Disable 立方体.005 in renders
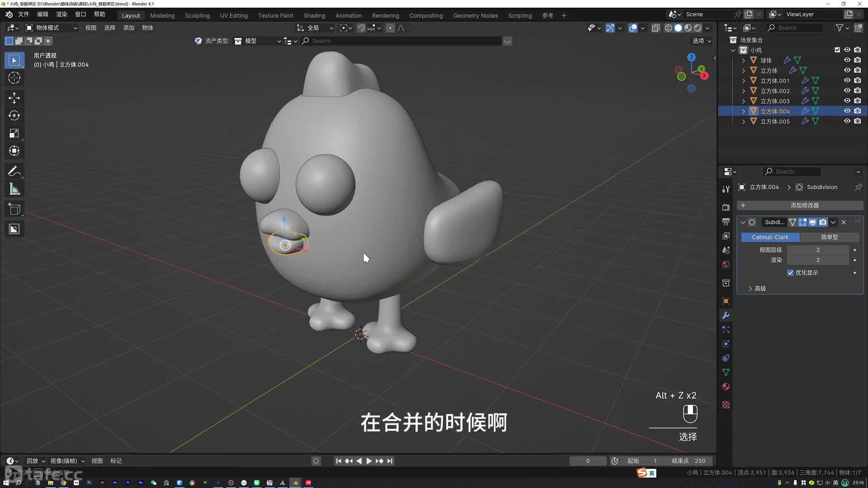 (858, 121)
